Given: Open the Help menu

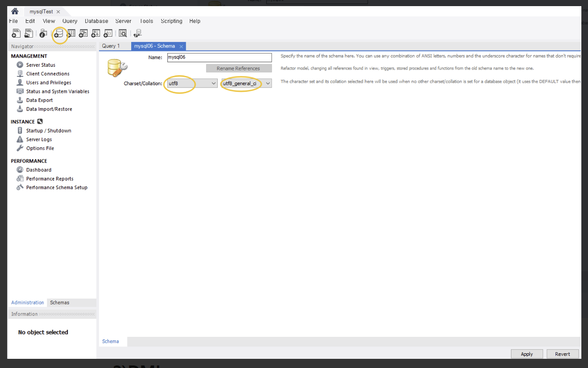Looking at the screenshot, I should coord(195,21).
